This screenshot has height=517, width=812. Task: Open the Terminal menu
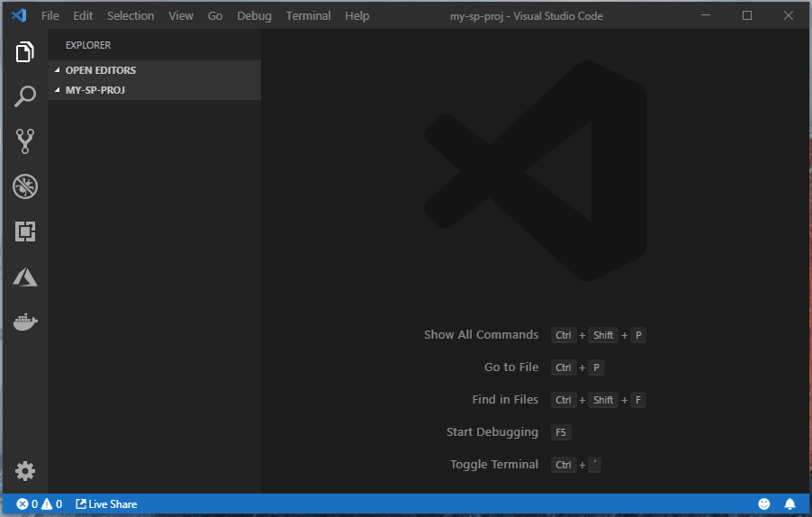308,15
